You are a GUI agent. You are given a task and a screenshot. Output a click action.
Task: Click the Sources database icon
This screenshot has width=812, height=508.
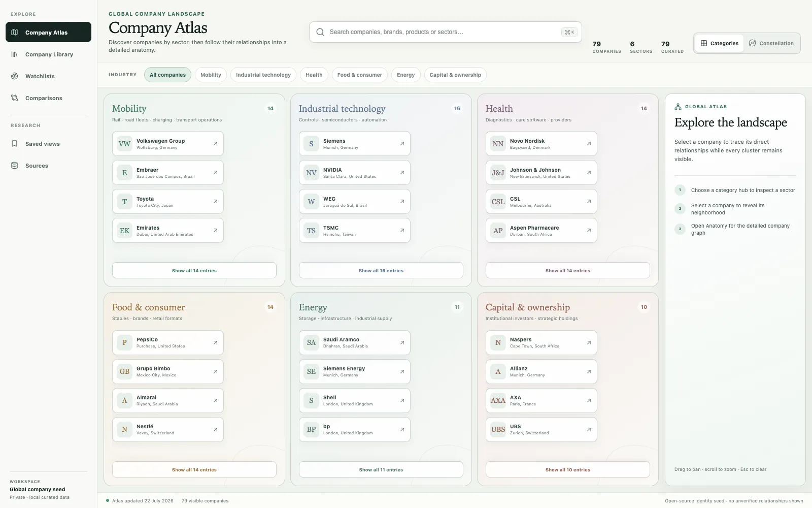point(15,166)
